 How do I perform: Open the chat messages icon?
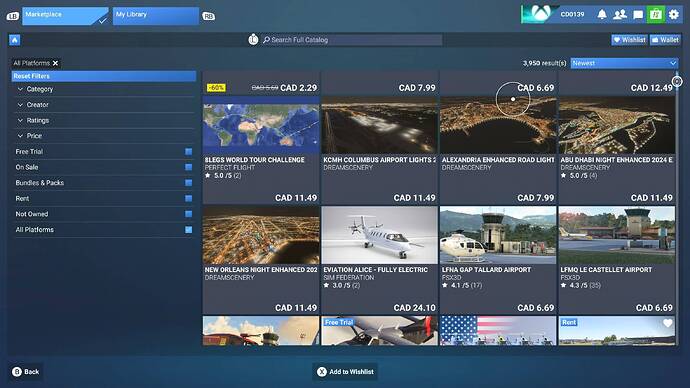(x=638, y=15)
